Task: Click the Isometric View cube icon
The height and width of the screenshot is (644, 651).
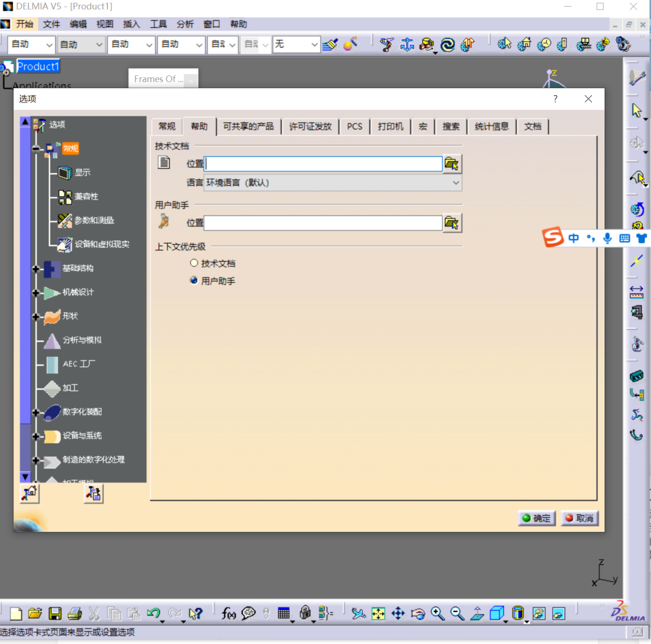Action: click(497, 613)
